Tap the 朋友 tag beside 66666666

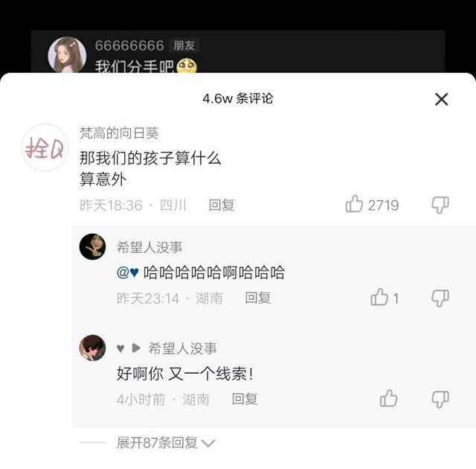[184, 45]
